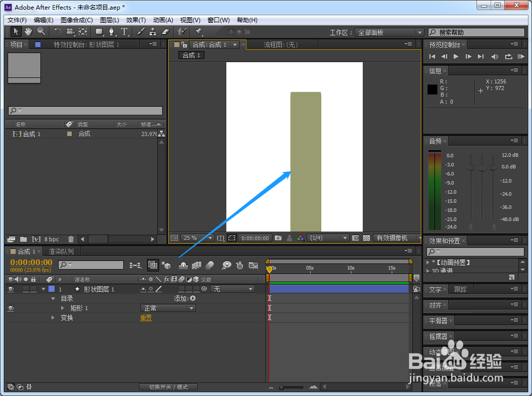The height and width of the screenshot is (396, 532).
Task: Select the Zoom magnifier tool
Action: tap(41, 31)
